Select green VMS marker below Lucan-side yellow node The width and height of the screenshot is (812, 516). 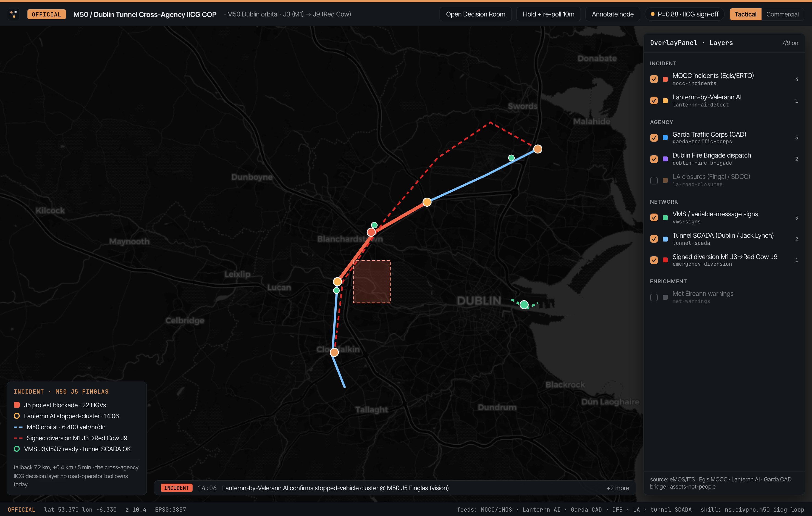pyautogui.click(x=336, y=291)
